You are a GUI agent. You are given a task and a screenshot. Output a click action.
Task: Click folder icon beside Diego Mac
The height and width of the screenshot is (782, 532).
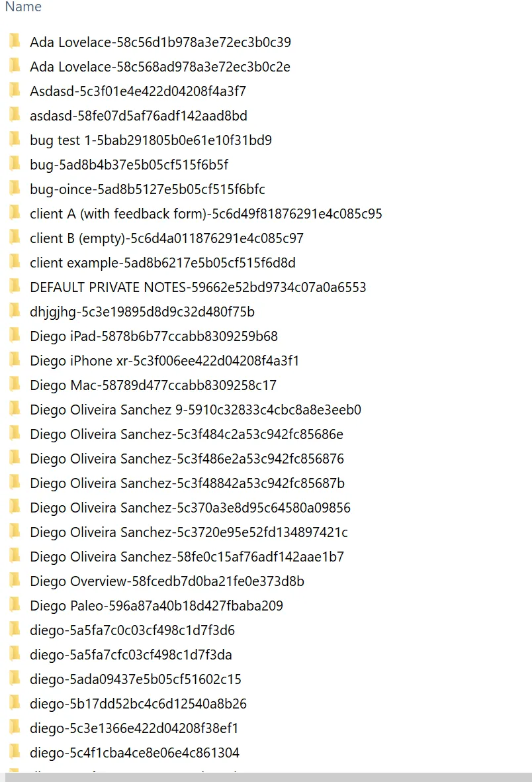pyautogui.click(x=15, y=385)
